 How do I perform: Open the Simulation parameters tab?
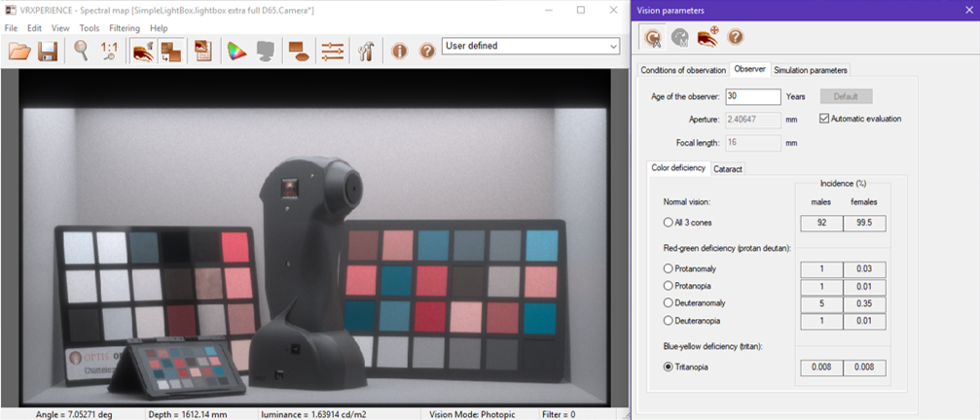811,70
